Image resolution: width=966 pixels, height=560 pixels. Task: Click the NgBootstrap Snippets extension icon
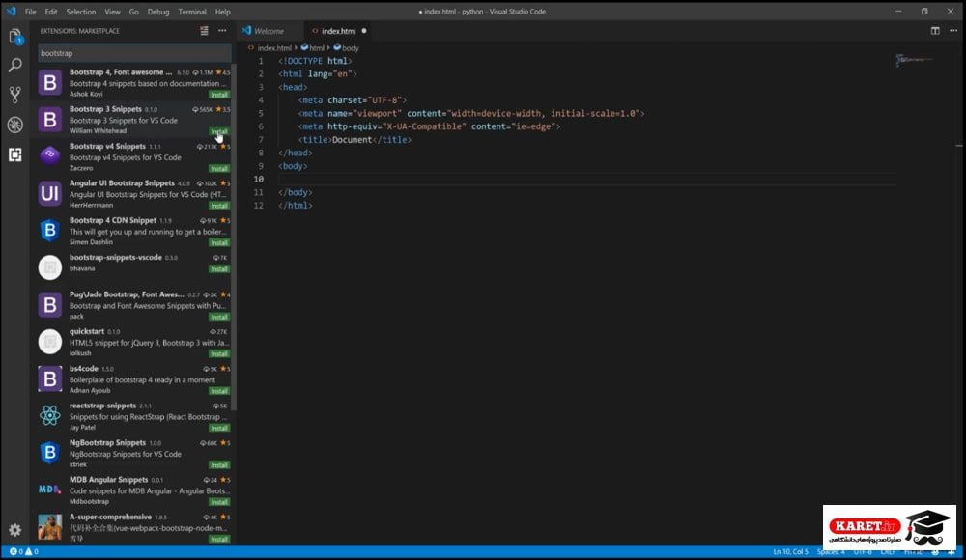click(50, 453)
